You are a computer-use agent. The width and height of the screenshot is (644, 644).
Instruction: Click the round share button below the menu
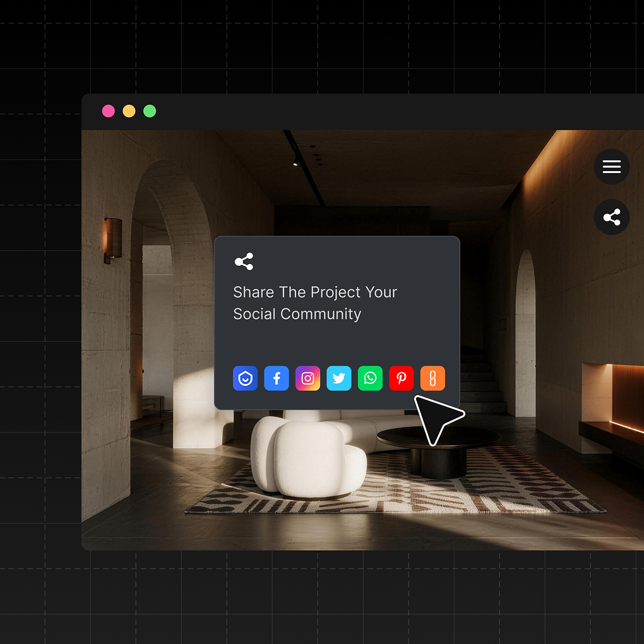(x=612, y=217)
